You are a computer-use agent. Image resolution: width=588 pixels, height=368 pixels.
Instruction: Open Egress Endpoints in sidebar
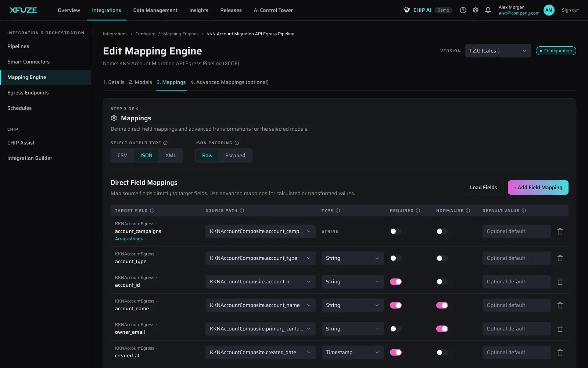pyautogui.click(x=46, y=93)
